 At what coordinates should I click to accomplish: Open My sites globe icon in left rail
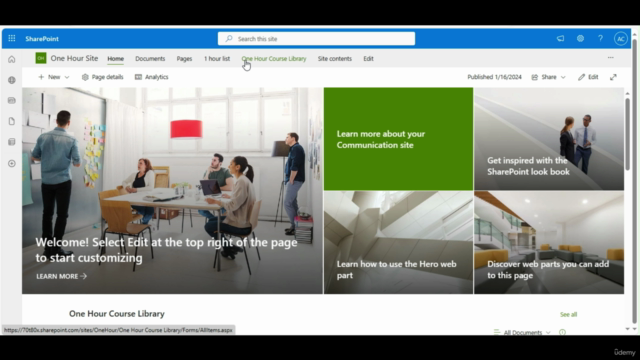12,80
